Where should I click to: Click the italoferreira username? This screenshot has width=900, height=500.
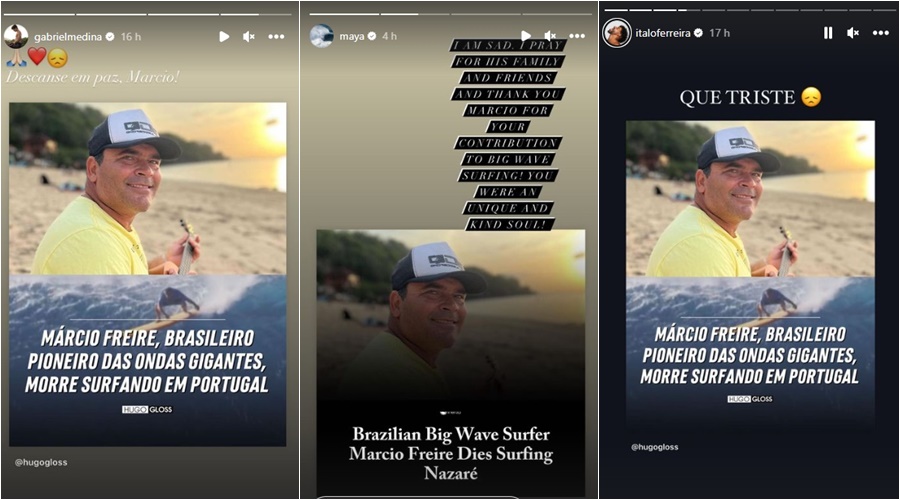[x=663, y=33]
